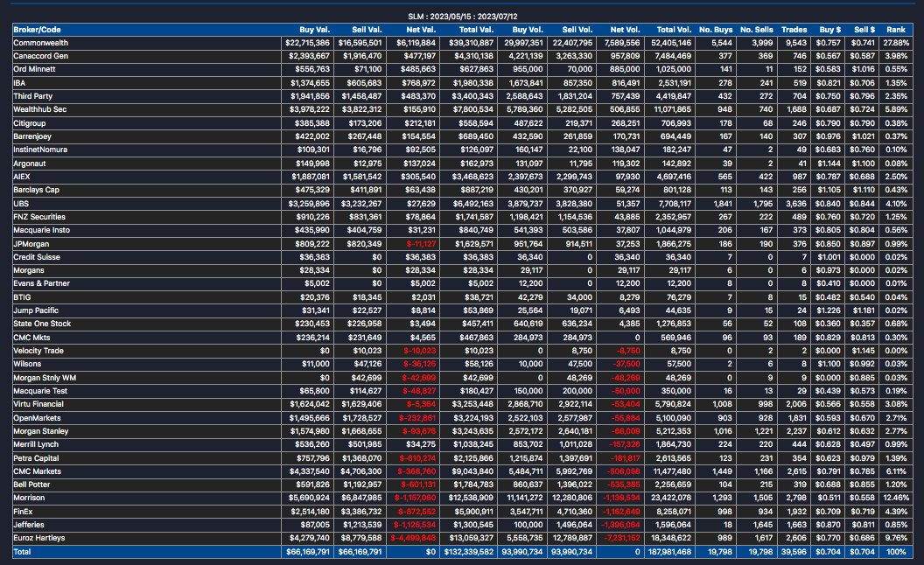This screenshot has height=565, width=924.
Task: Select Morrison's Total Vol. 23,422,078
Action: pyautogui.click(x=671, y=498)
